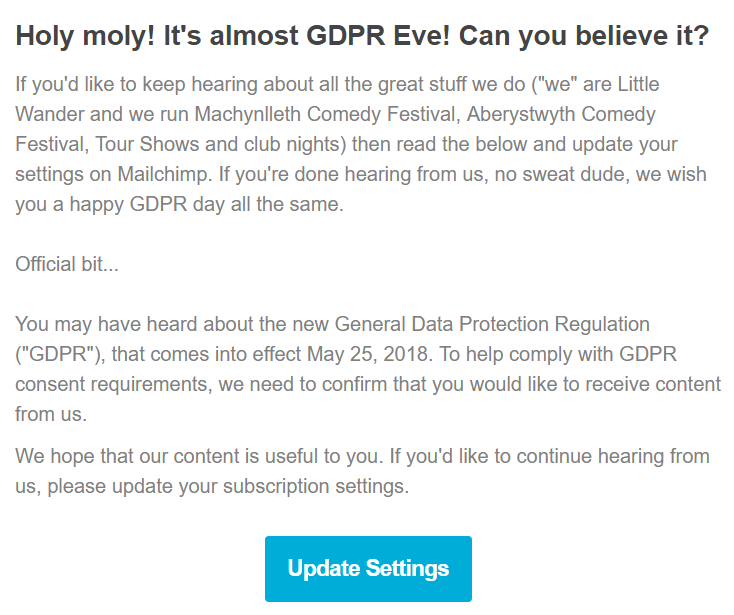Click 'happy GDPR day all the same' text
This screenshot has height=615, width=734.
(x=206, y=205)
